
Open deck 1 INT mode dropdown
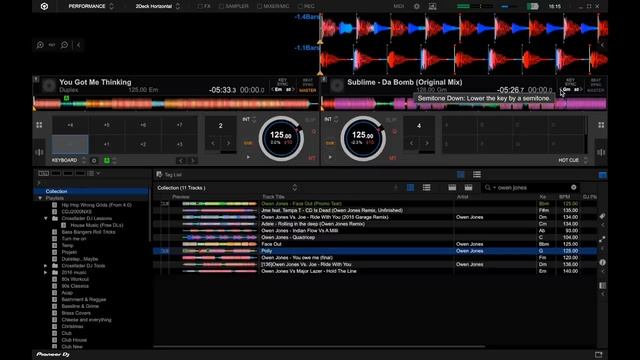[x=249, y=120]
